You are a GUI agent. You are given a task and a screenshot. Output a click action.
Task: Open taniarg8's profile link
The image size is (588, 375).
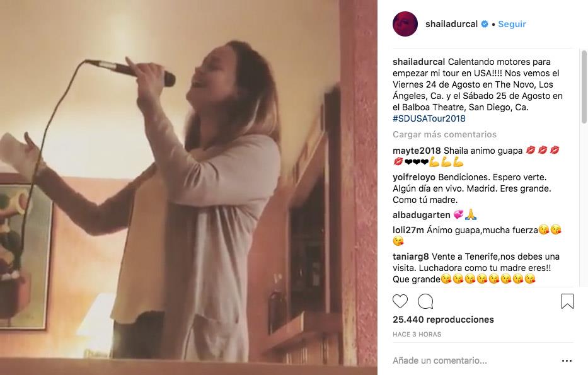[x=413, y=257]
